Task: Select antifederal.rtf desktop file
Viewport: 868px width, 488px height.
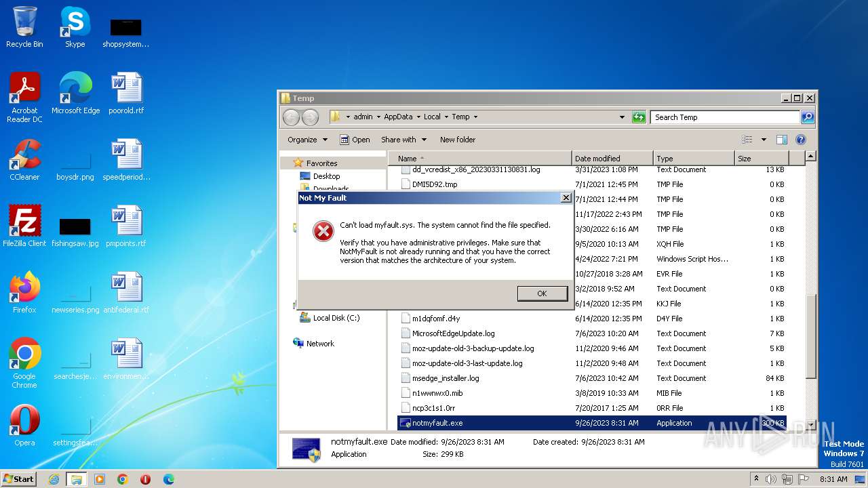Action: 126,293
